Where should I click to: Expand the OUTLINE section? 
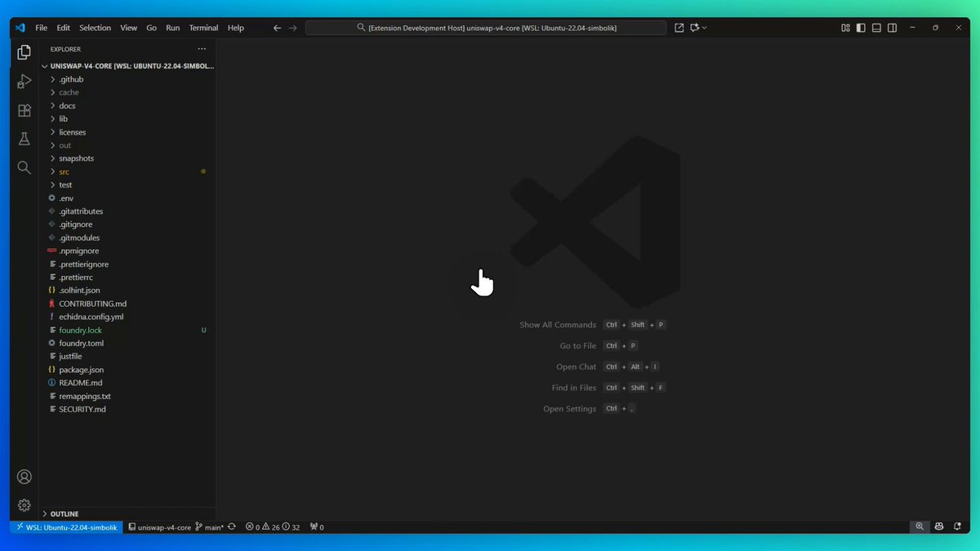(64, 513)
